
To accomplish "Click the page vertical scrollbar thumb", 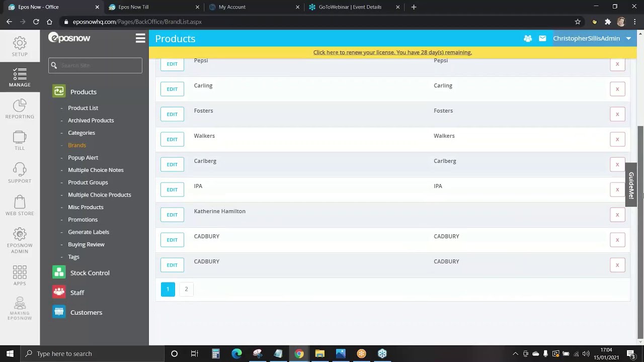I will pos(640,231).
